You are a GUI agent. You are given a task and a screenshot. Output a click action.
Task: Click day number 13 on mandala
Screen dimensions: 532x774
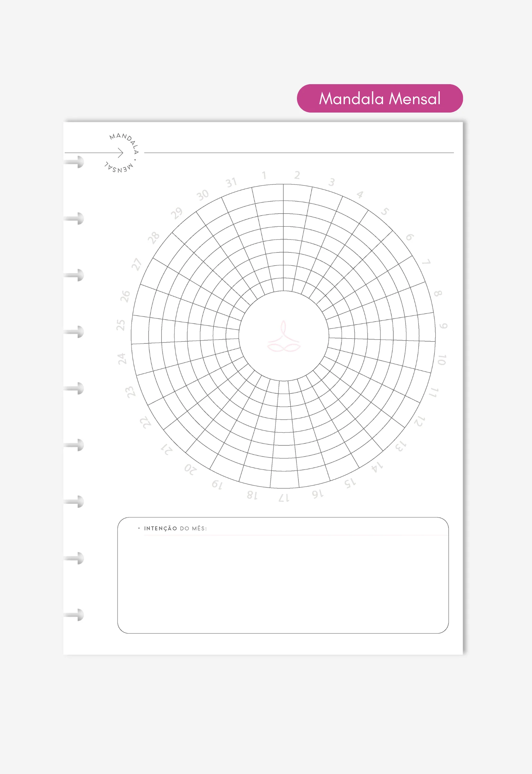click(x=401, y=446)
